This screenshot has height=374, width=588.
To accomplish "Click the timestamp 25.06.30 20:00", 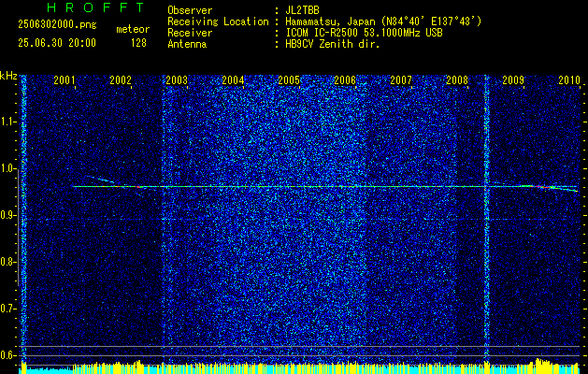I will pos(57,43).
